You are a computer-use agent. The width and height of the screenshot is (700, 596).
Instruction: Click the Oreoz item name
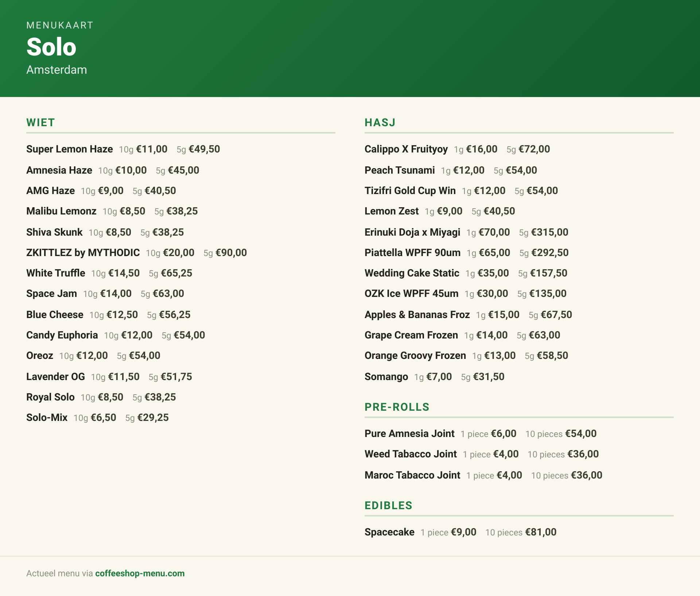pos(40,356)
